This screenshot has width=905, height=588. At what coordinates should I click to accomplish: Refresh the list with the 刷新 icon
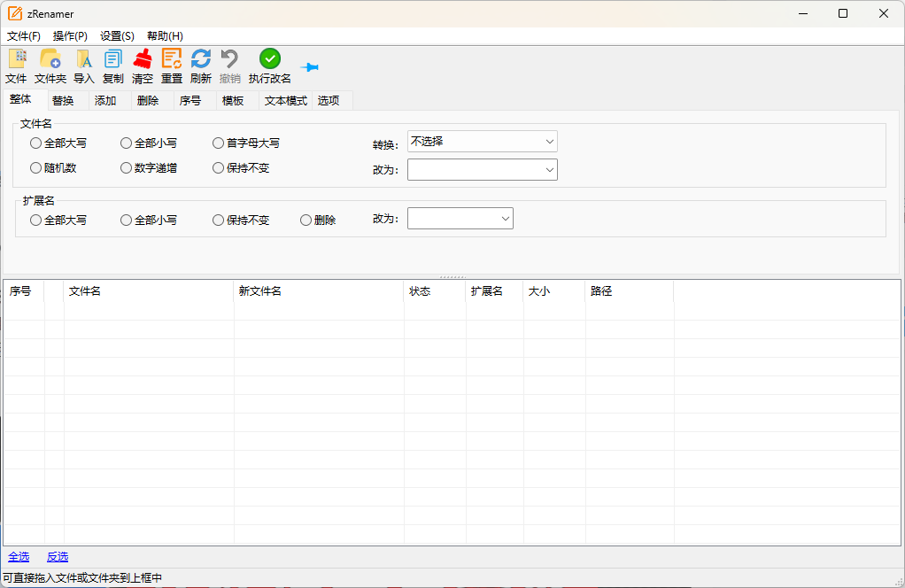(x=201, y=59)
